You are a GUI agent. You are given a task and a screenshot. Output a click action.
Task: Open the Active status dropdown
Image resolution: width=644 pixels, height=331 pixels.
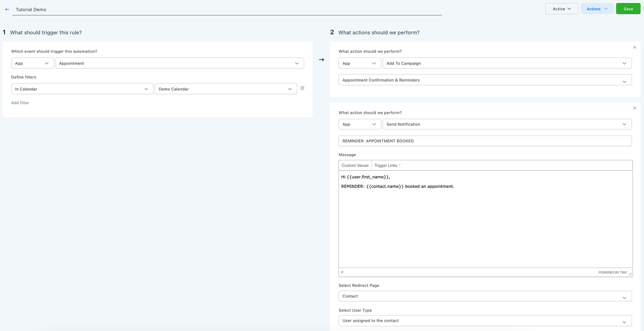(x=561, y=9)
